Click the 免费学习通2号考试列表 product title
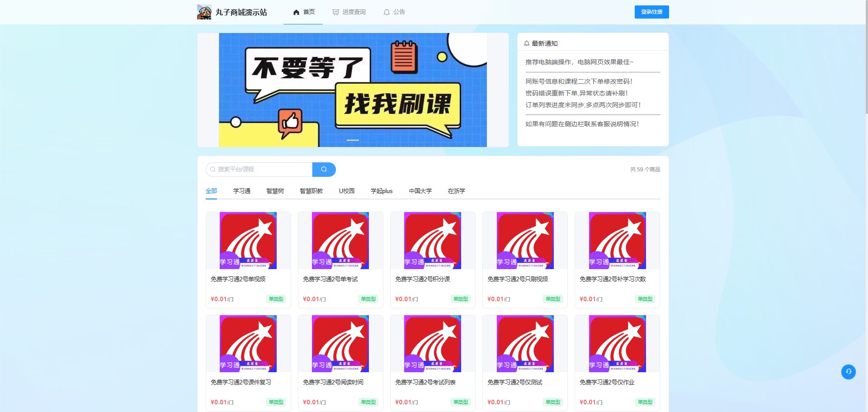 [425, 383]
